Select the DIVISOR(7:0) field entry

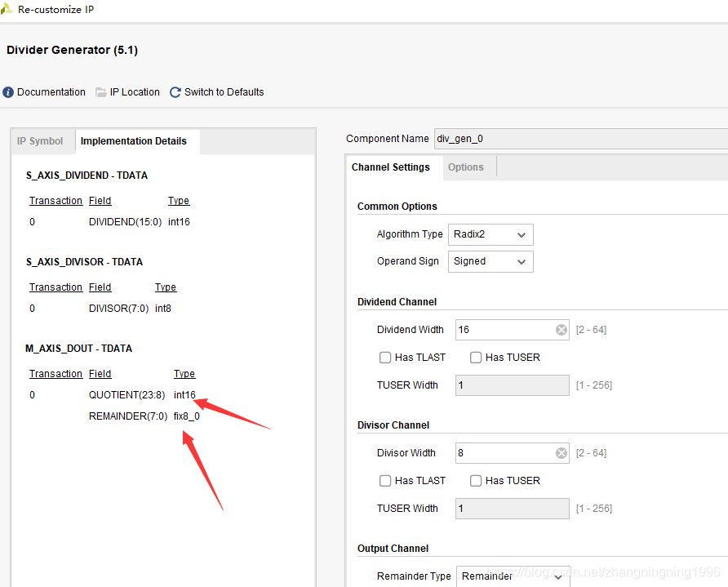[x=119, y=309]
